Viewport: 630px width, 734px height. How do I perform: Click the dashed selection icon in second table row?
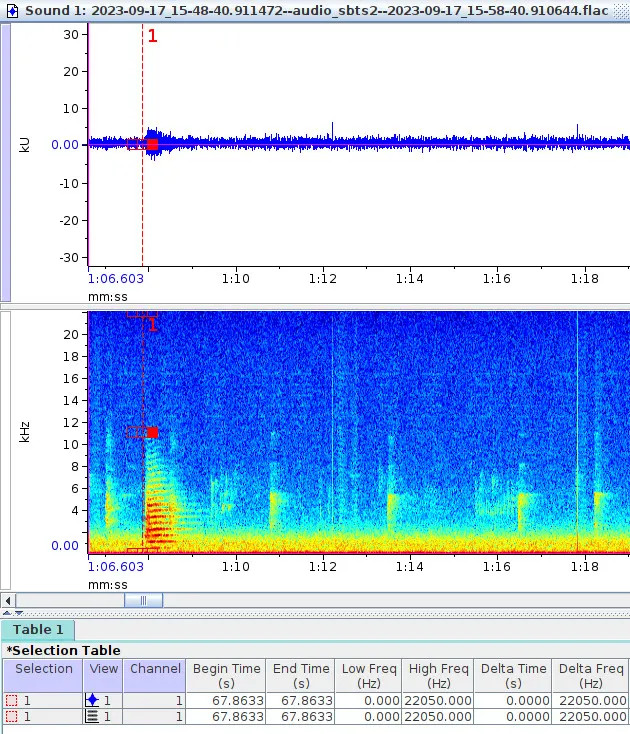tap(12, 717)
